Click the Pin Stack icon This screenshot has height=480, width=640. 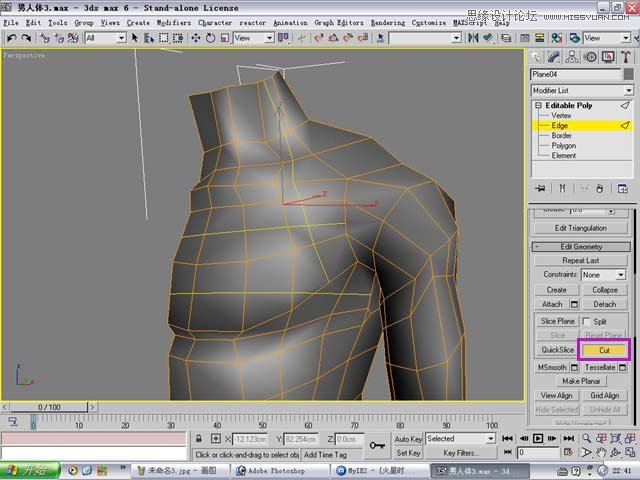(x=540, y=188)
